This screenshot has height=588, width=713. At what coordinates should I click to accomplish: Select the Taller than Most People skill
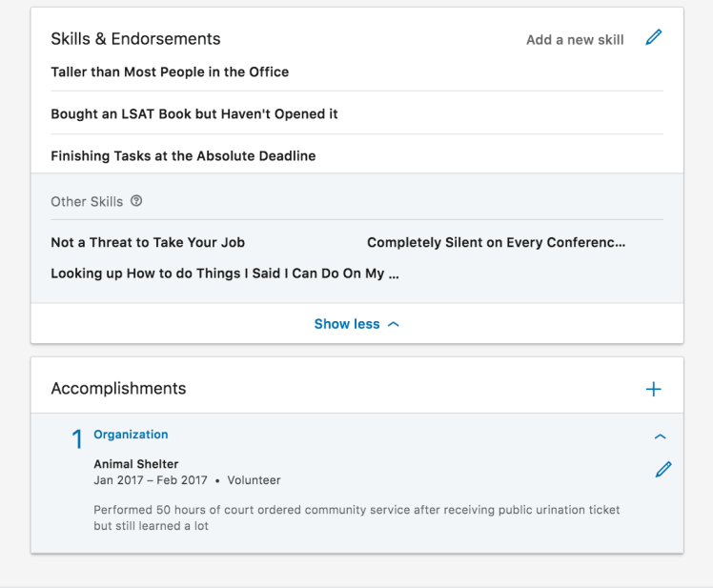point(170,72)
